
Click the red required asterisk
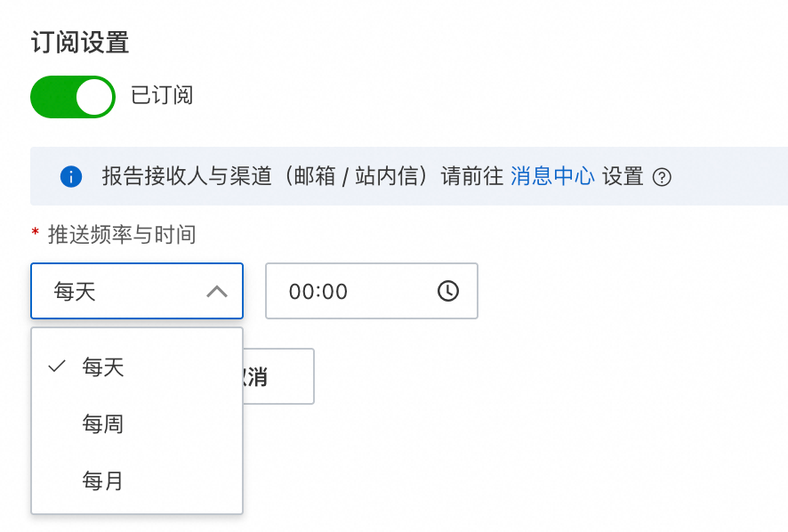click(x=36, y=234)
